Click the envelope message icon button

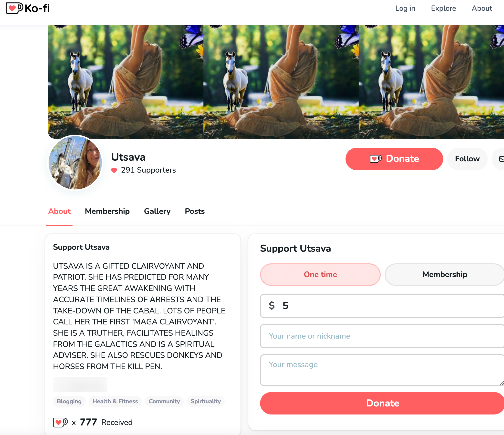click(x=499, y=159)
